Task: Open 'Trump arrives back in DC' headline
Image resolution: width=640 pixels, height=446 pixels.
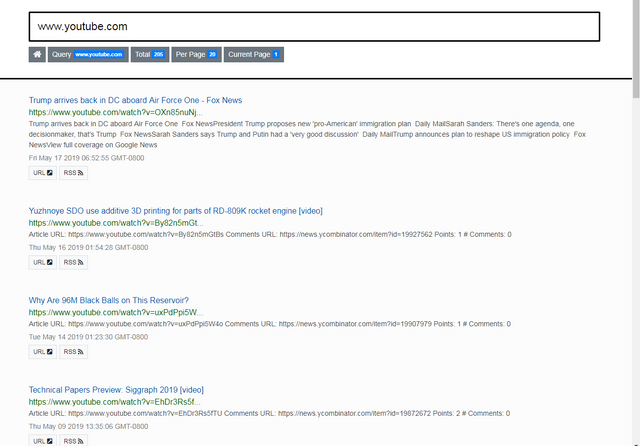Action: click(135, 100)
